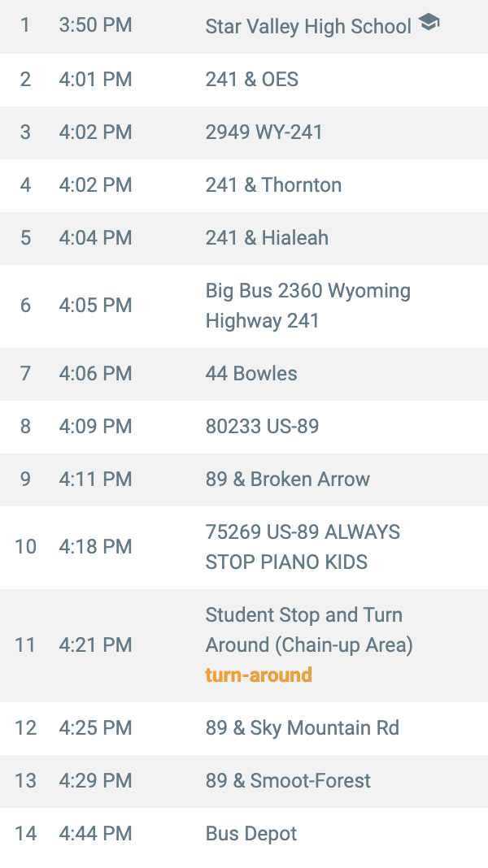Open the 2949 WY-241 stop row
This screenshot has width=488, height=868.
[264, 132]
